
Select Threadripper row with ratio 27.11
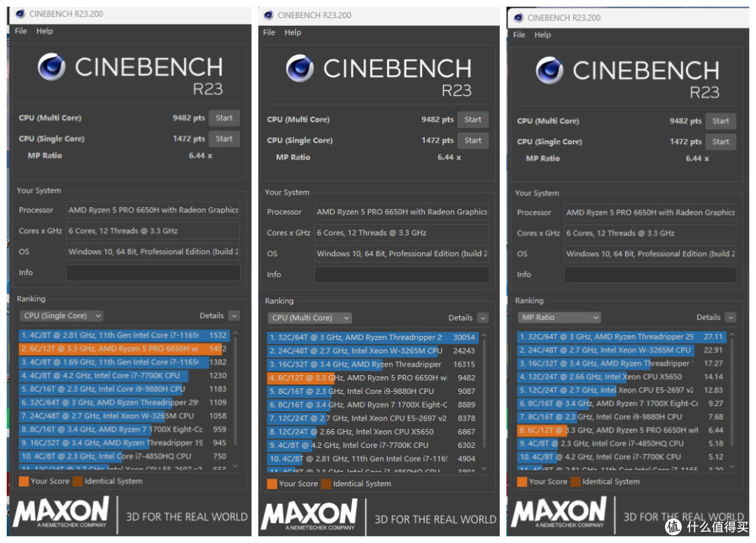pos(622,337)
